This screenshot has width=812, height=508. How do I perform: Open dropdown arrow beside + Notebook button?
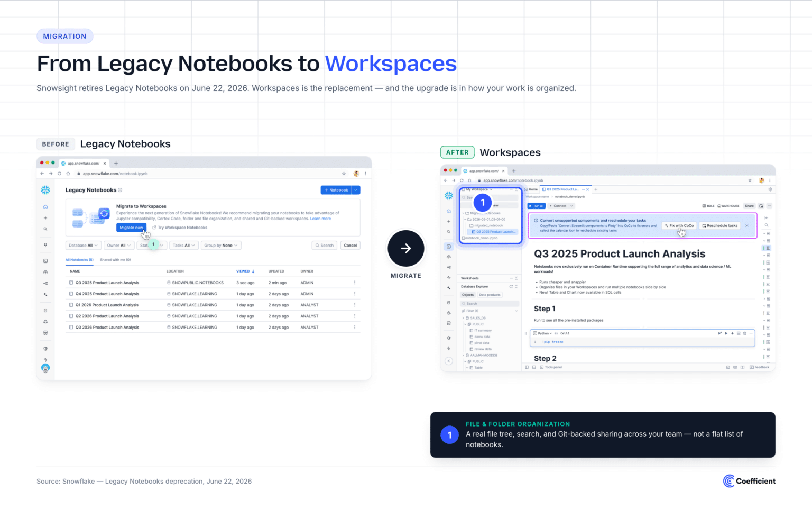pos(356,190)
